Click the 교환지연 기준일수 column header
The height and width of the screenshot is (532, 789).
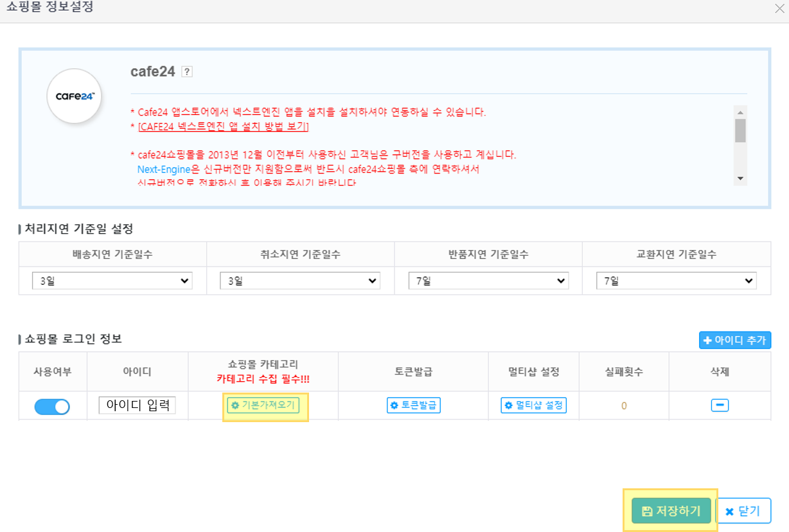677,254
